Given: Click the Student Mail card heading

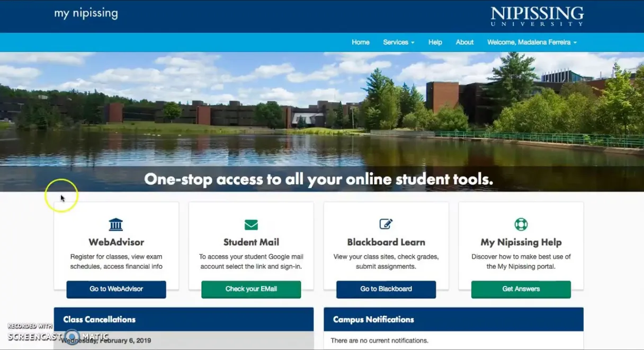Looking at the screenshot, I should click(x=251, y=242).
